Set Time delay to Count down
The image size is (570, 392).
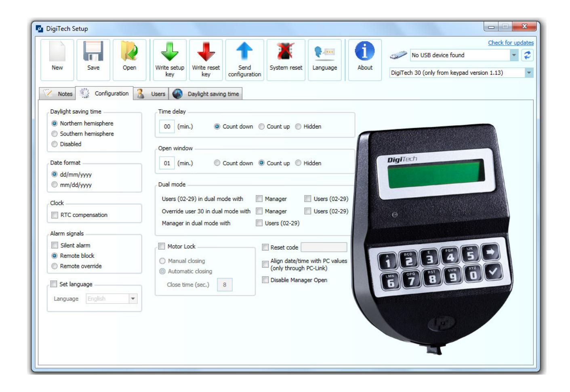[217, 126]
